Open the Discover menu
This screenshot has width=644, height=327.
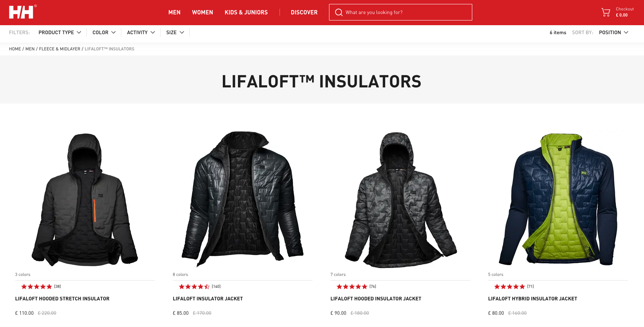point(304,13)
